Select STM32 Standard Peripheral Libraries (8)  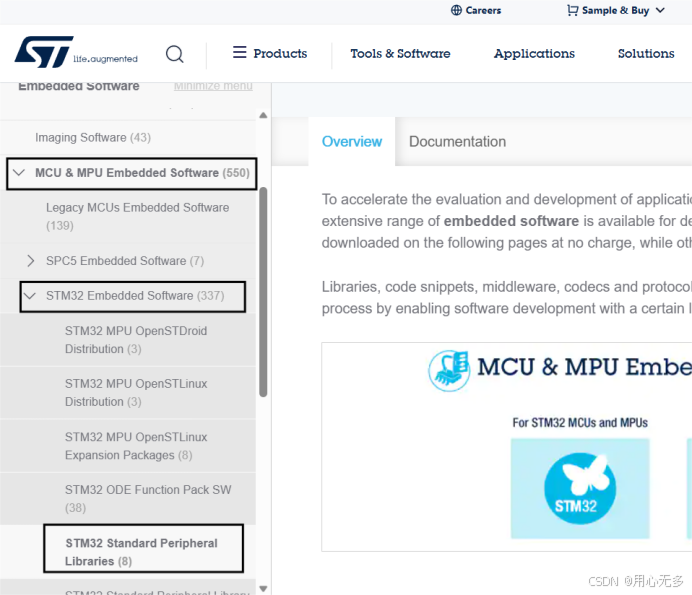click(141, 552)
